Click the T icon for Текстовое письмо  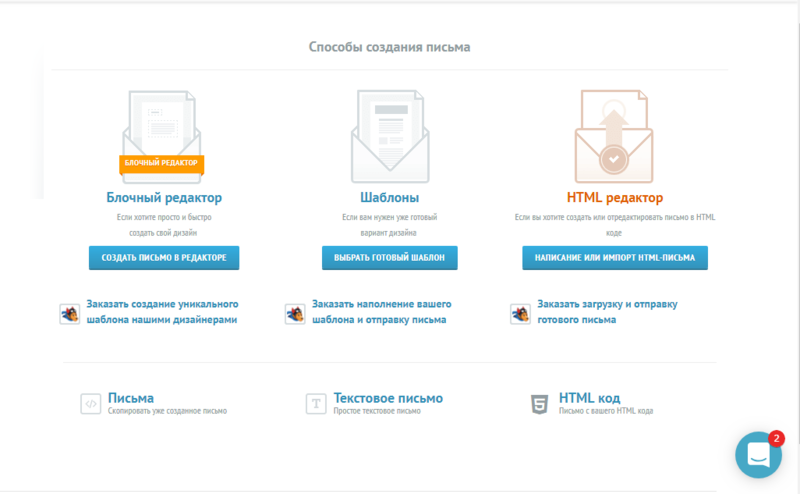[x=316, y=404]
